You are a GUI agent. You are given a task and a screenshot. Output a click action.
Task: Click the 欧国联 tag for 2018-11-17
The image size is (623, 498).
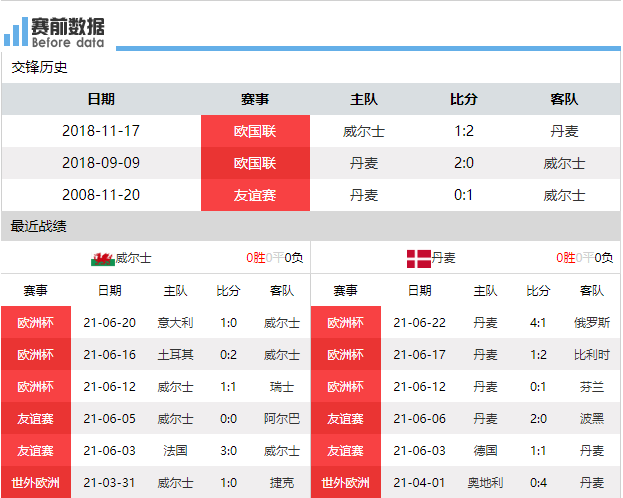255,131
